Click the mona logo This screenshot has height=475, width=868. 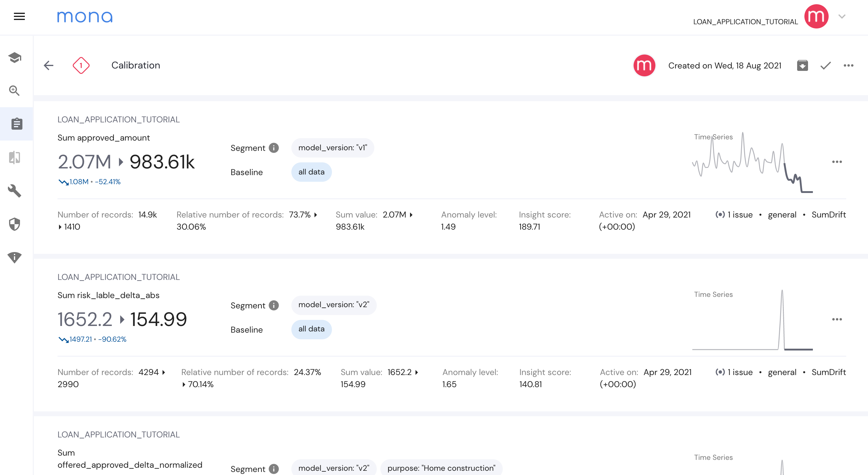(x=84, y=17)
